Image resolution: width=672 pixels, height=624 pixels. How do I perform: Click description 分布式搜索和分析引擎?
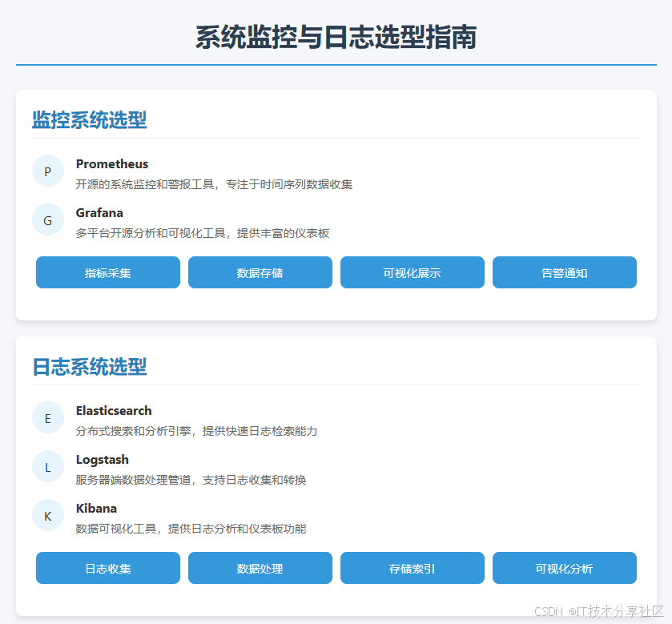[133, 431]
